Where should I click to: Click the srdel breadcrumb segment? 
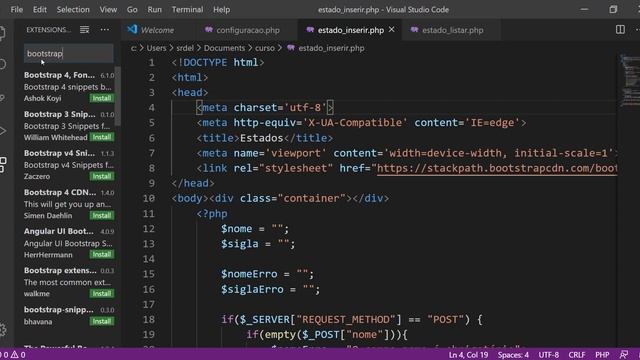coord(185,48)
